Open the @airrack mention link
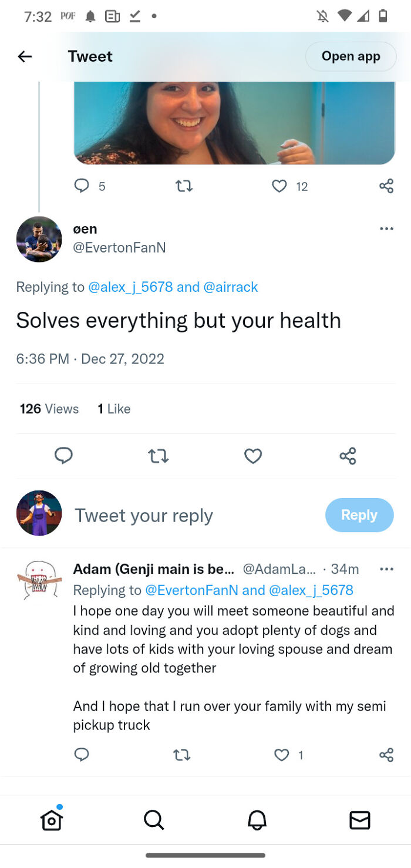This screenshot has width=411, height=868. tap(231, 287)
